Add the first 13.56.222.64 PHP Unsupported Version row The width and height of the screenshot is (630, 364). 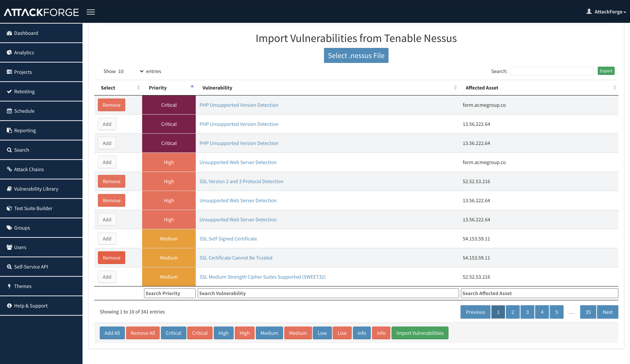tap(107, 124)
